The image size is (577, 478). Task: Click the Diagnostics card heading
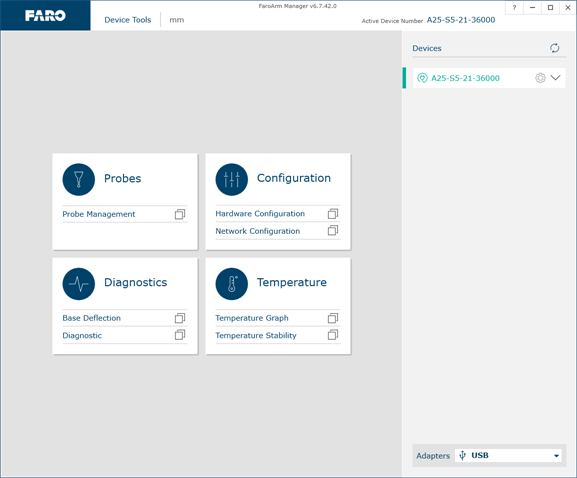coord(135,283)
